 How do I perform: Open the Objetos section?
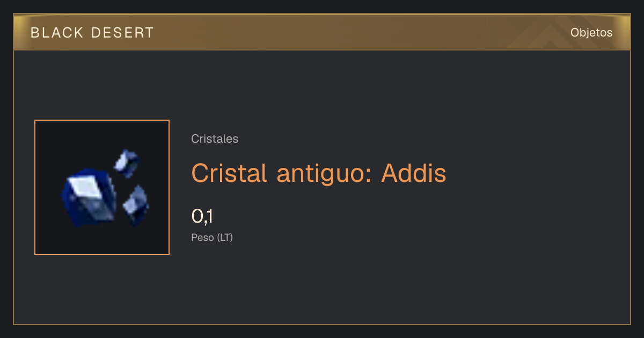pyautogui.click(x=591, y=32)
